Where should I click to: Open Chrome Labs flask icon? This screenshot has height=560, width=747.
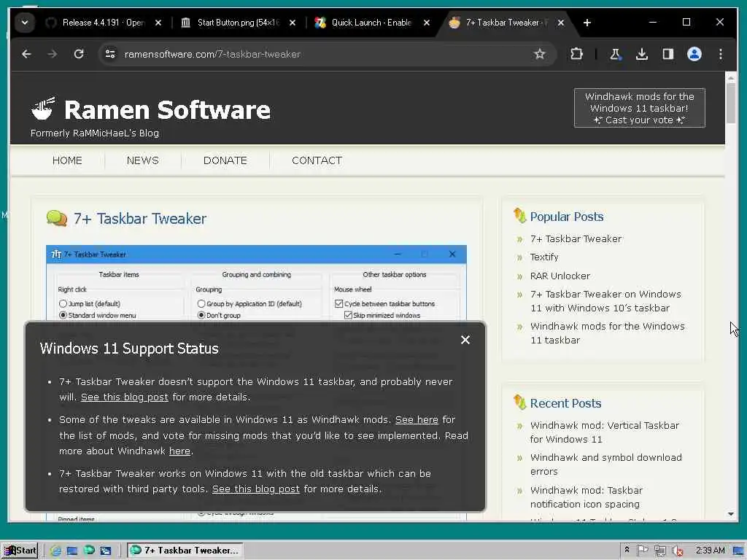pos(616,54)
